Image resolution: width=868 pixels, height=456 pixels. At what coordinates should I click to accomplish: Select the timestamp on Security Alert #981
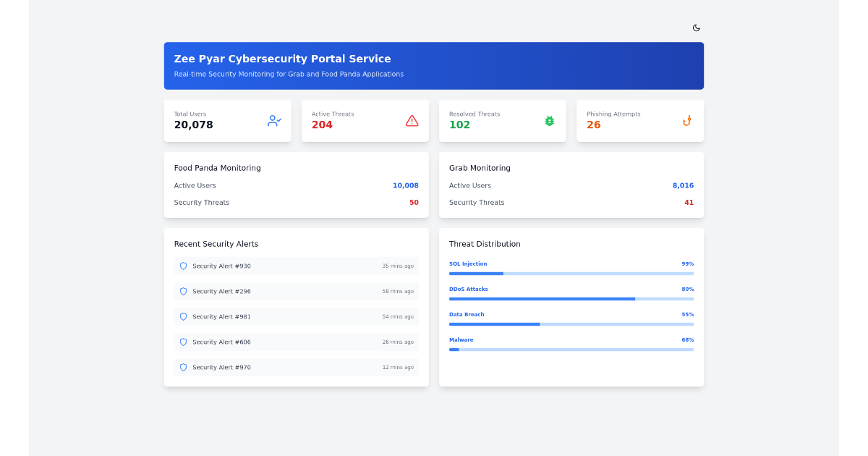click(398, 316)
